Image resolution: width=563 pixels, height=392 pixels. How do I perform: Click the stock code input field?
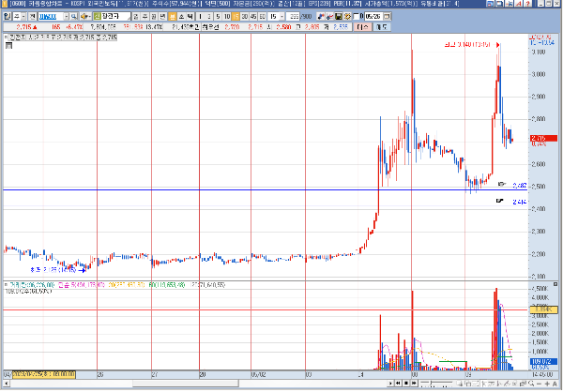pos(51,17)
